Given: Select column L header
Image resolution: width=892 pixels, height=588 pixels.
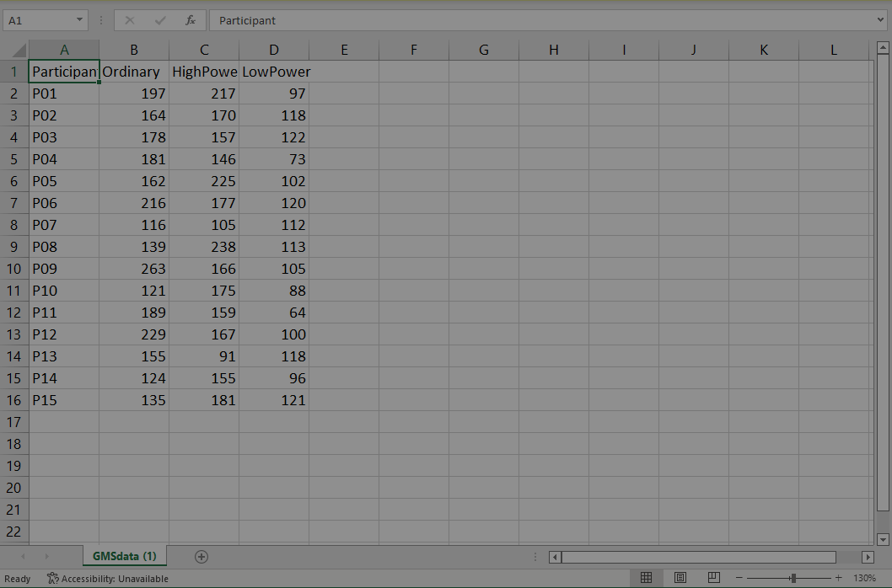Looking at the screenshot, I should point(834,50).
